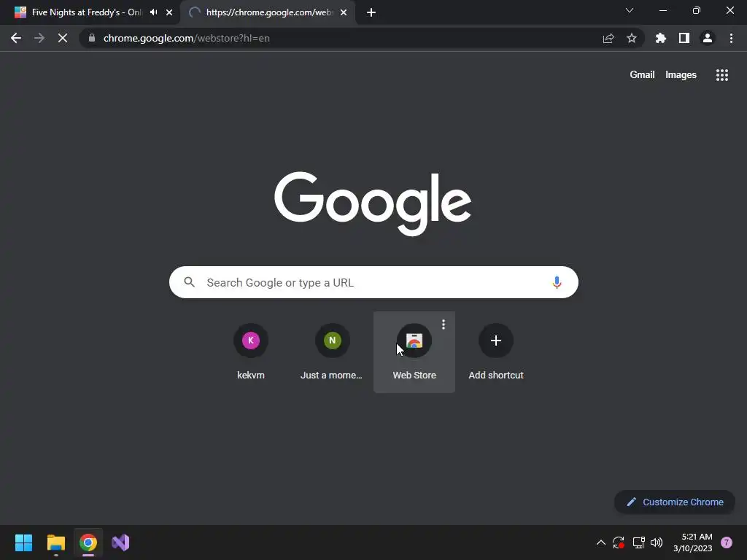Open the Just a moment shortcut
The image size is (747, 560).
[333, 352]
